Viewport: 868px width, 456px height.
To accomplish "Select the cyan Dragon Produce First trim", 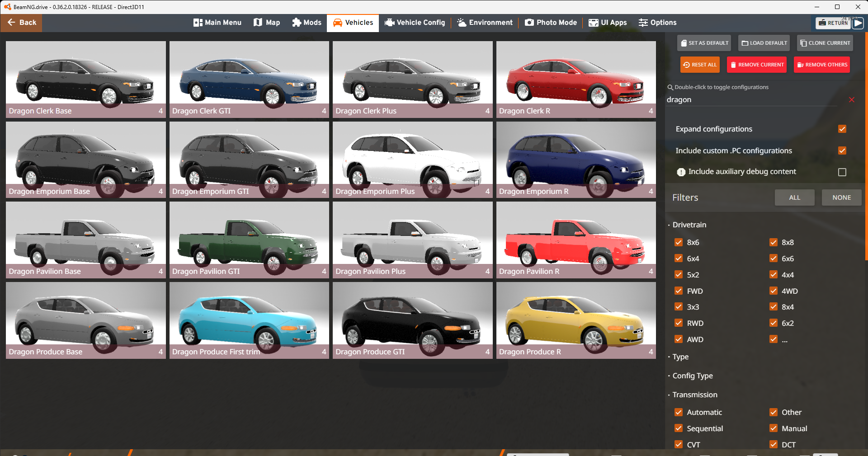I will tap(249, 320).
